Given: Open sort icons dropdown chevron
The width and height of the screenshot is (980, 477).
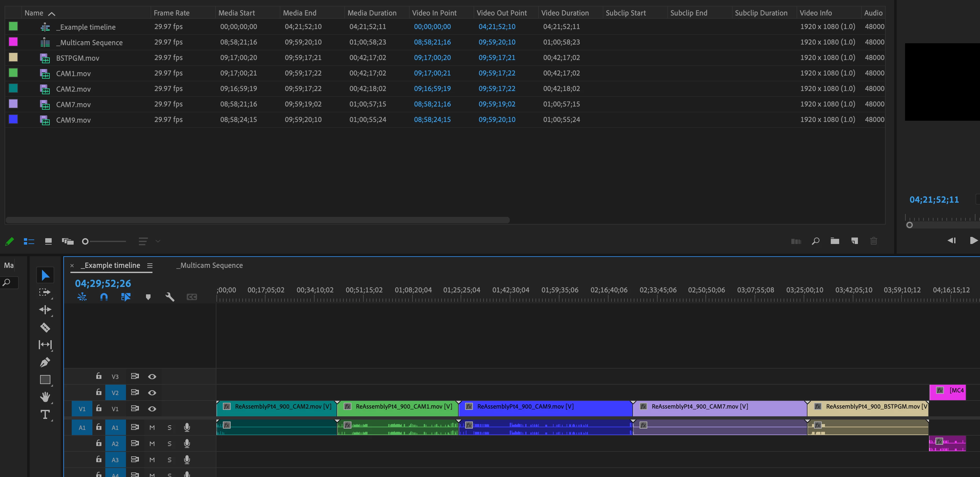Looking at the screenshot, I should (x=158, y=241).
